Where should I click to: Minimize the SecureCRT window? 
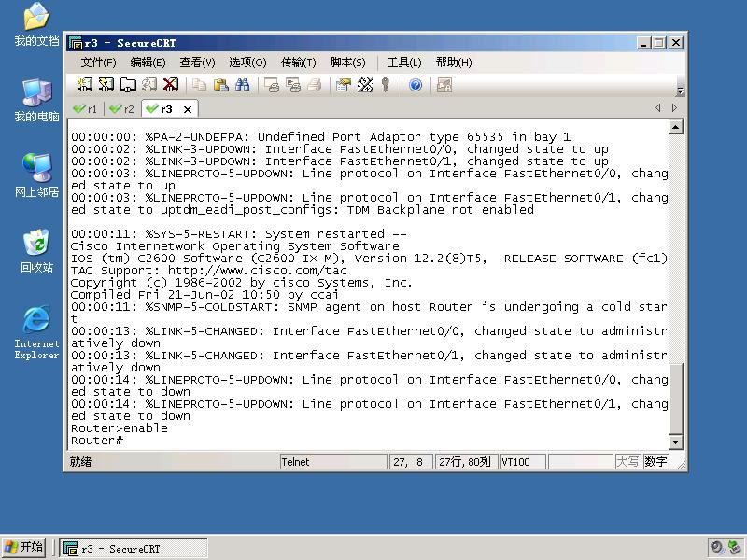643,43
